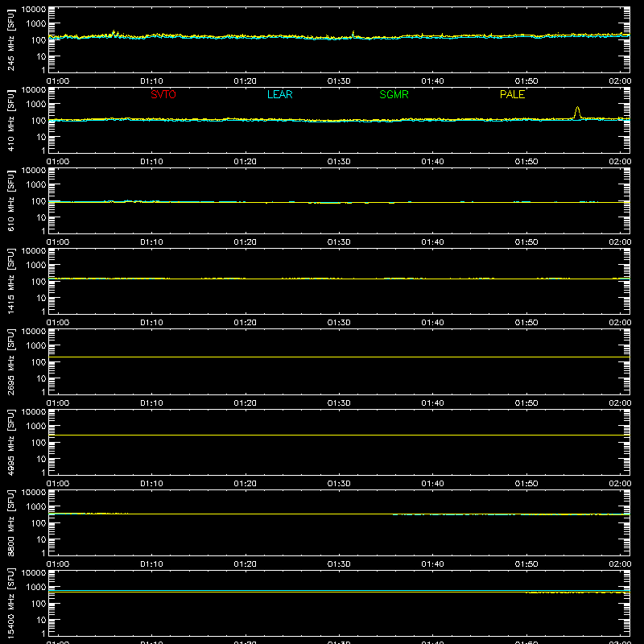Viewport: 644px width, 644px height.
Task: Click the cyan LEAR station label
Action: (279, 94)
